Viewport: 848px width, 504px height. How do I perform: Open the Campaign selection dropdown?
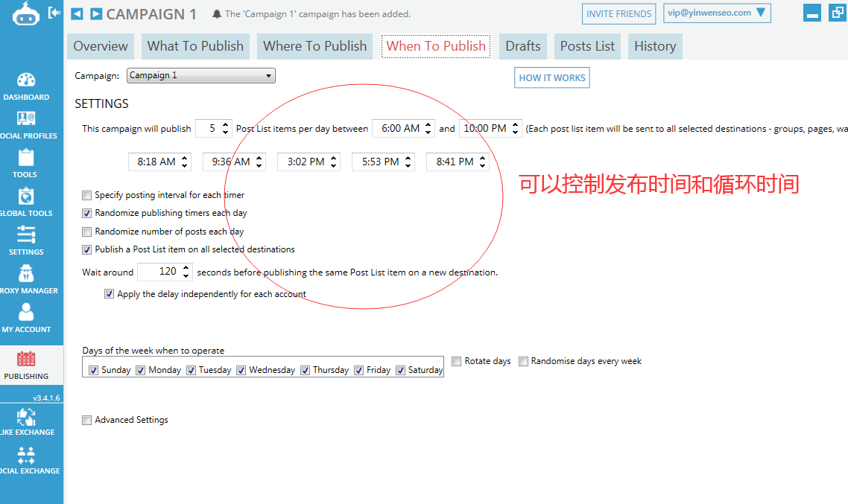268,75
